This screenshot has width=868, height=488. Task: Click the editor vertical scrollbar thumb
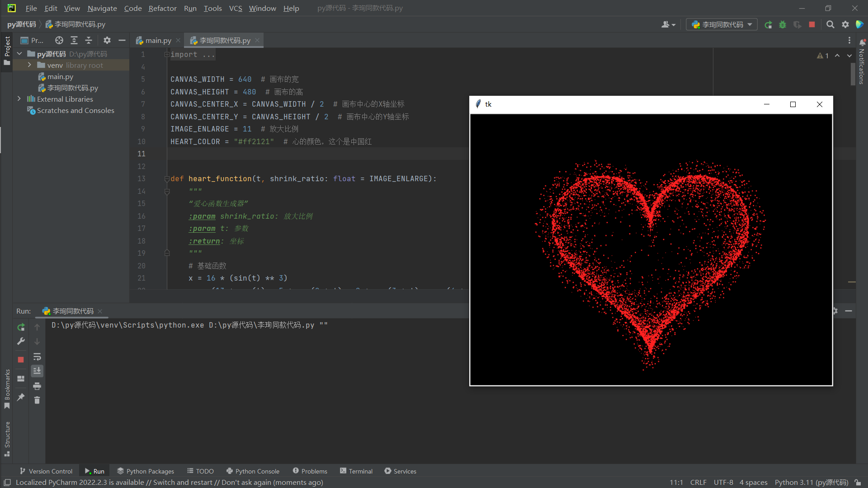point(853,74)
